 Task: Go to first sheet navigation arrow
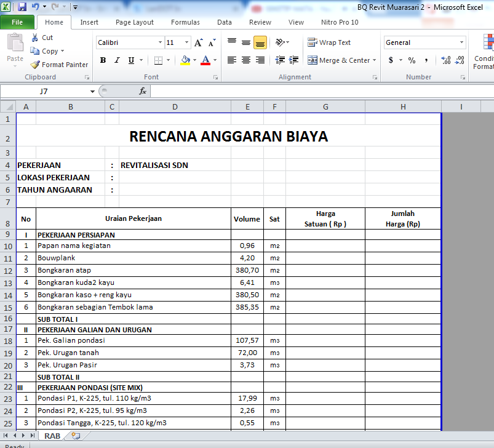pyautogui.click(x=6, y=436)
